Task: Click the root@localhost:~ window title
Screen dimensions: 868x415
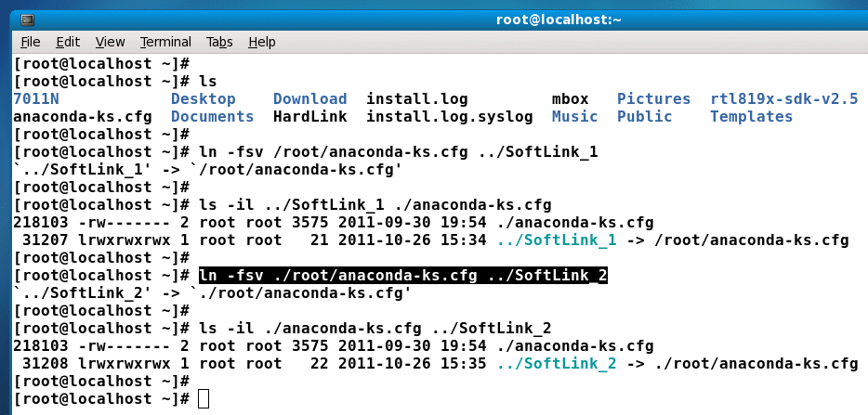Action: (x=559, y=19)
